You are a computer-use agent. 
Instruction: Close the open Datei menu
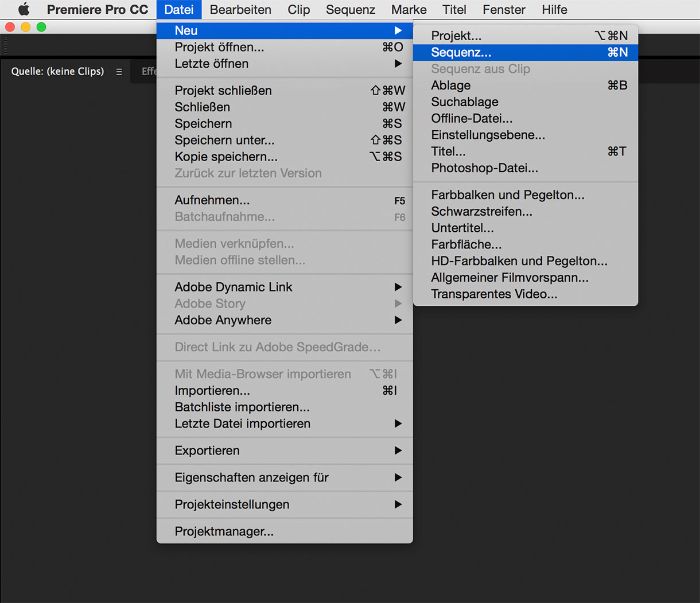click(x=179, y=10)
